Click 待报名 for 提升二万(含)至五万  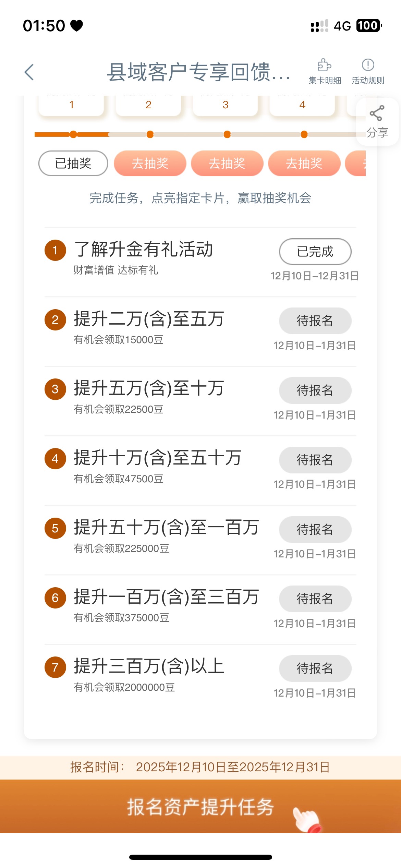click(x=315, y=321)
